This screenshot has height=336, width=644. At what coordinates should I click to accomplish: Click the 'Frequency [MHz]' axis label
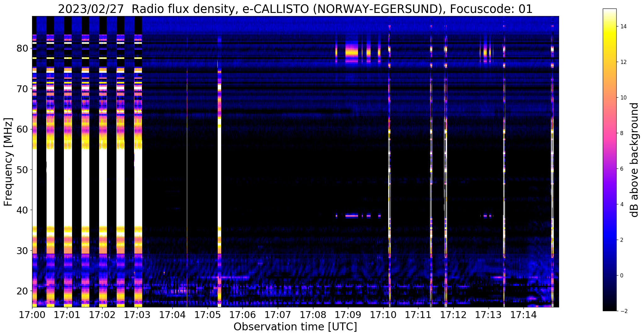(x=8, y=162)
